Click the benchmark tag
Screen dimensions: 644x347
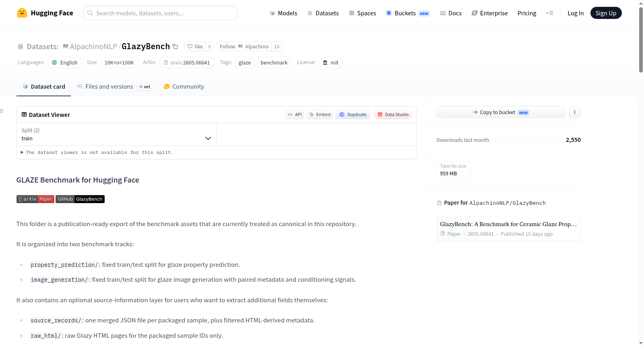(x=274, y=62)
